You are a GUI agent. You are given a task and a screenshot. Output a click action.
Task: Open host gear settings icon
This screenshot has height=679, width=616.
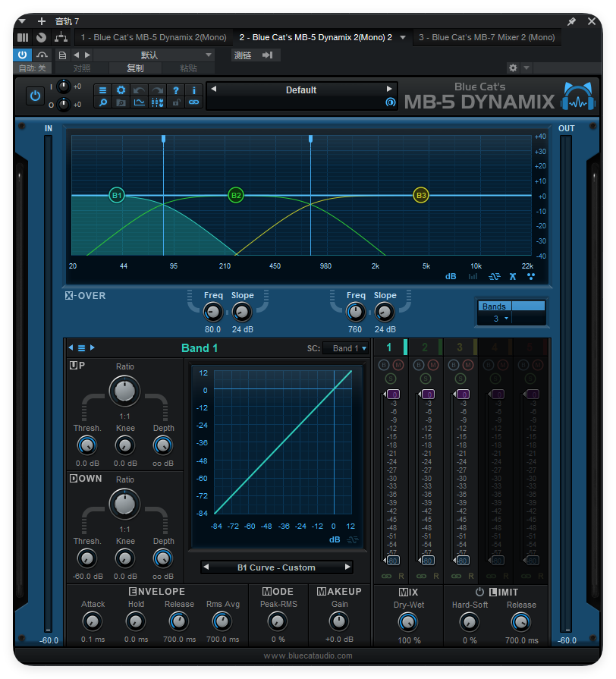pyautogui.click(x=513, y=68)
